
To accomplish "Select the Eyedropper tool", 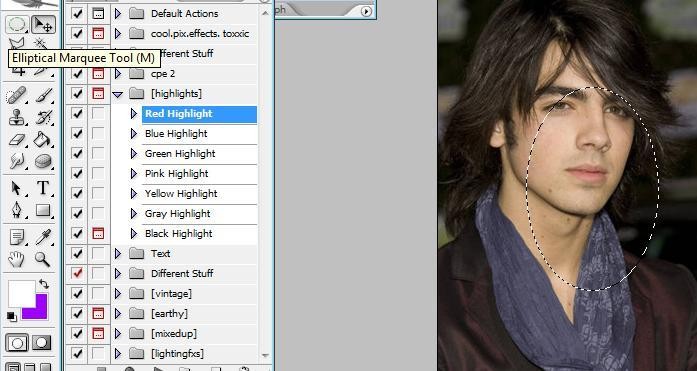I will pos(43,237).
